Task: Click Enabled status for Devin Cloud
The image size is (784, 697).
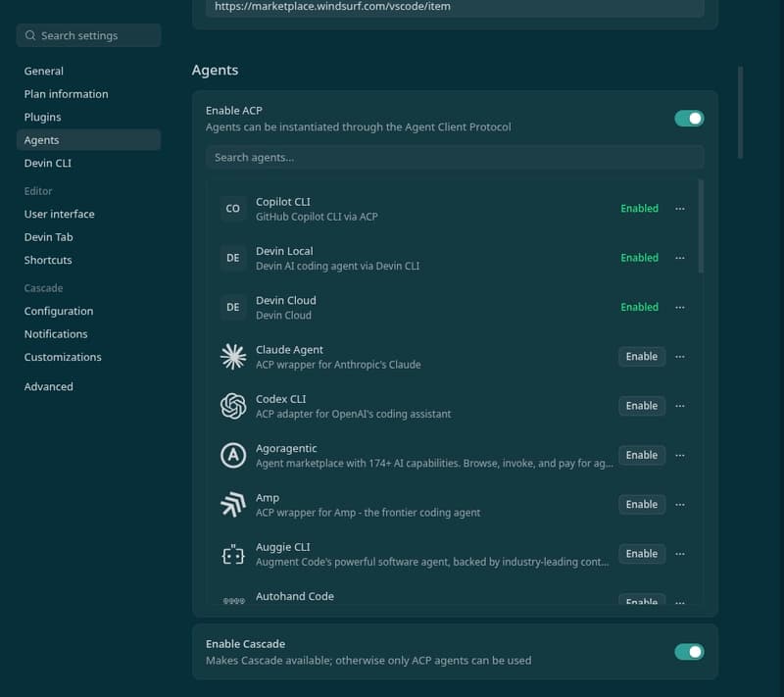Action: click(x=640, y=307)
